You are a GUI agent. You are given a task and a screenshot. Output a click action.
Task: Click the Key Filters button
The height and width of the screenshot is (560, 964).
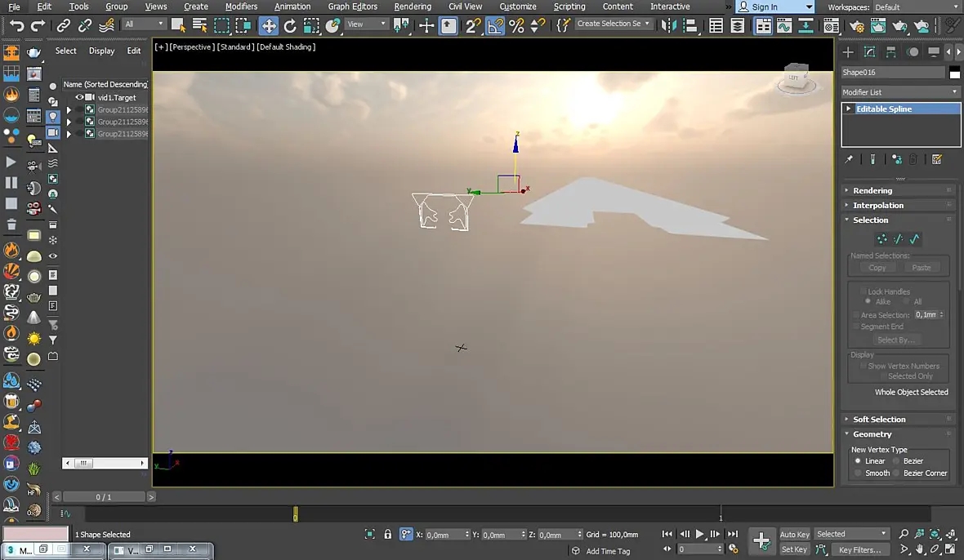pos(860,549)
